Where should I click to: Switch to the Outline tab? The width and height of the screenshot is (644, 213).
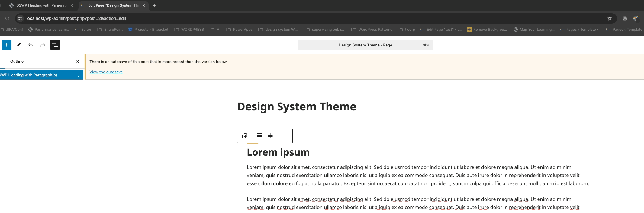[17, 61]
